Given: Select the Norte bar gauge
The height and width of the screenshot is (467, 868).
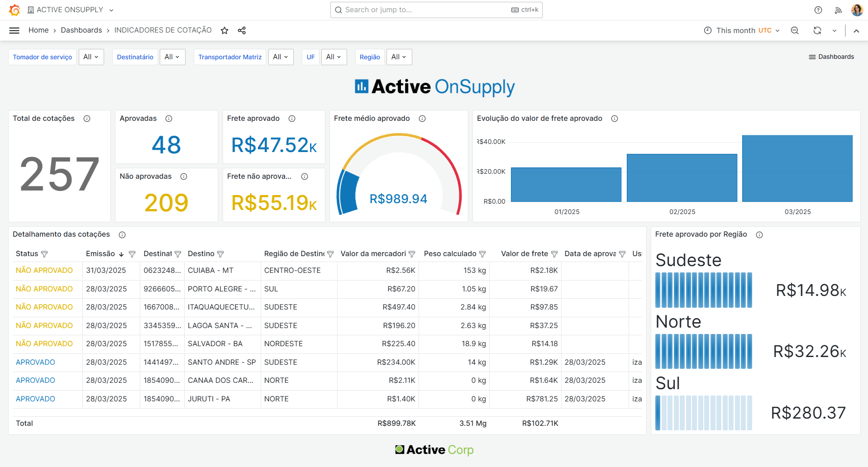Looking at the screenshot, I should (704, 352).
